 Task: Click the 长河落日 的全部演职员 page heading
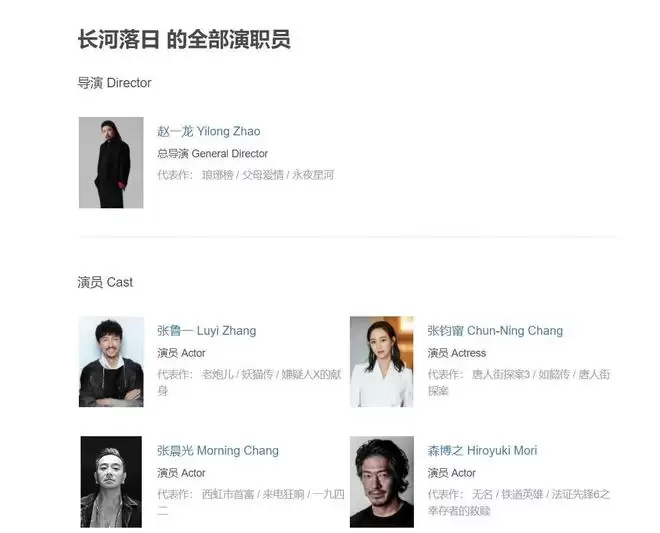[184, 40]
